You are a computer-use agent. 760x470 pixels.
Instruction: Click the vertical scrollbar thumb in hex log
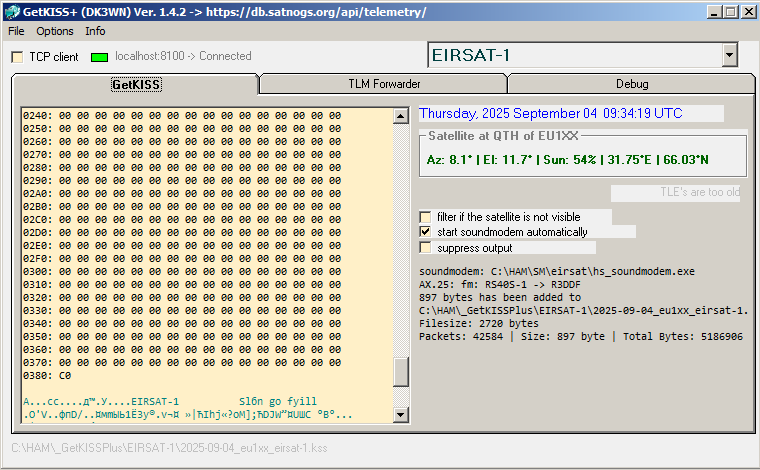tap(401, 372)
